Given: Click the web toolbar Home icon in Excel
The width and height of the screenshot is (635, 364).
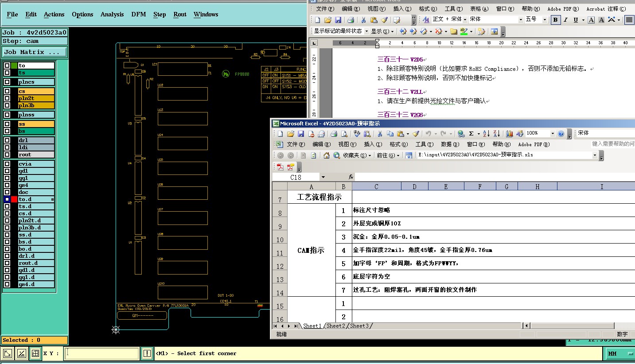Looking at the screenshot, I should 327,155.
